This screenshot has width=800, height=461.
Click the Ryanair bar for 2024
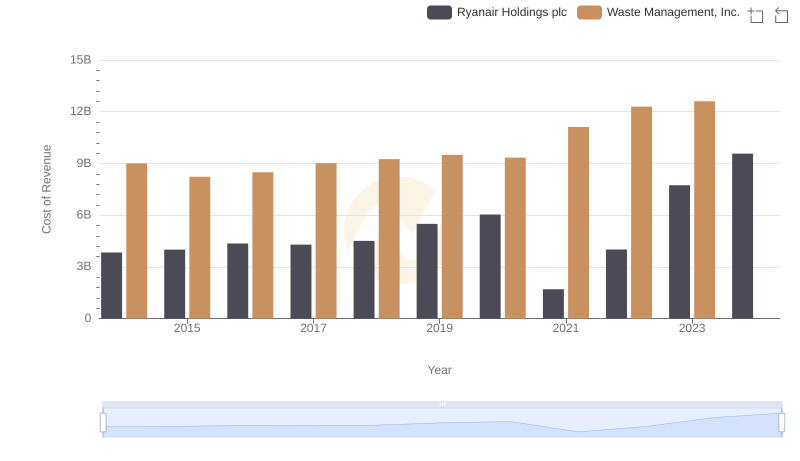[742, 236]
